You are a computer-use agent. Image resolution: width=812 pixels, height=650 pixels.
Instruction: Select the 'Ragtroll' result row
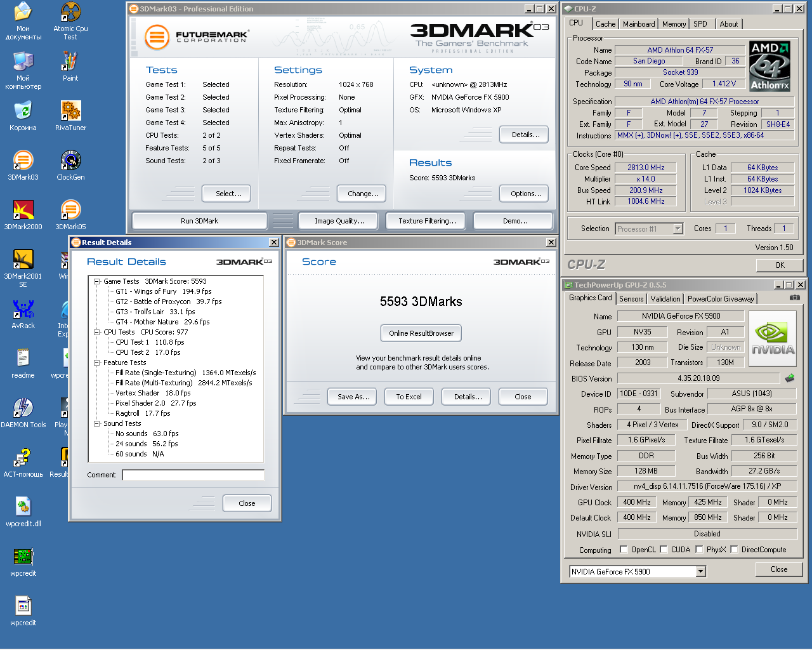(x=143, y=413)
